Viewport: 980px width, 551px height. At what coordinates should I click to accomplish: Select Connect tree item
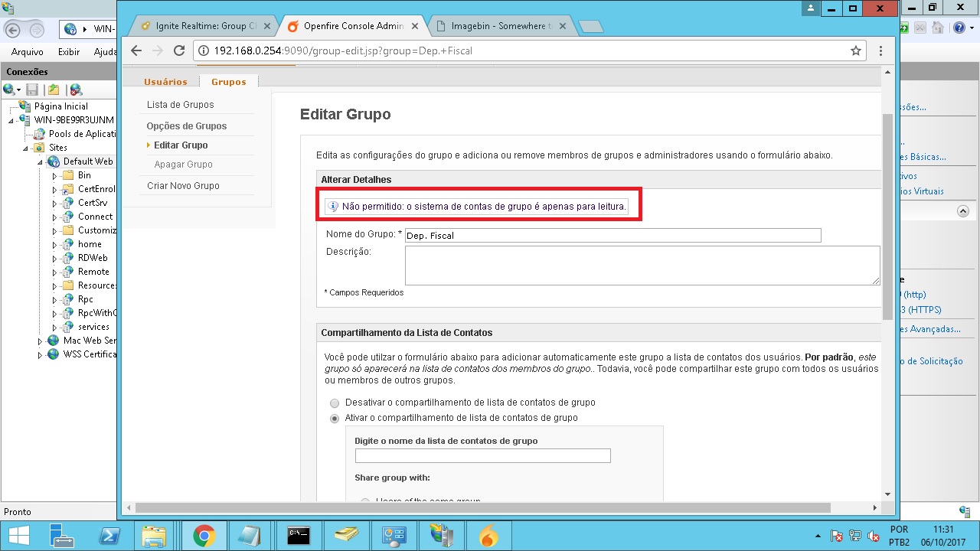[x=95, y=217]
